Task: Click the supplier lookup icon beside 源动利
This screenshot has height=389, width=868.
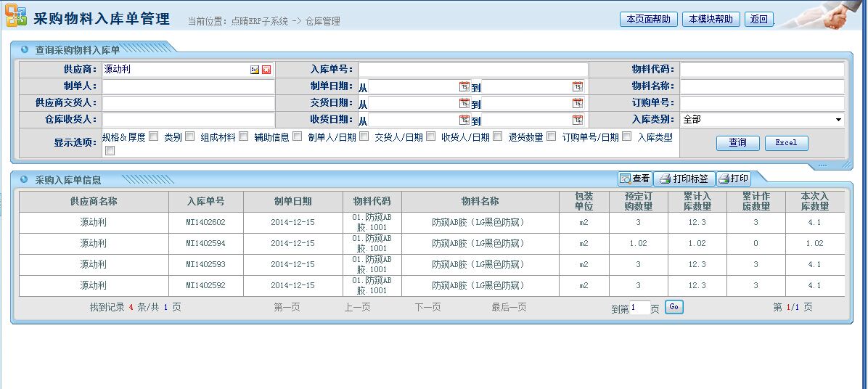Action: 255,70
